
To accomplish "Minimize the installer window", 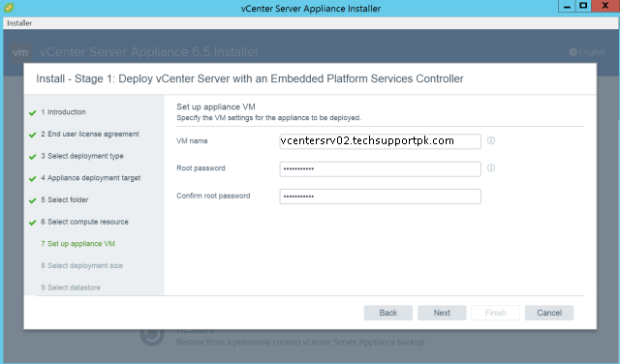I will click(567, 7).
